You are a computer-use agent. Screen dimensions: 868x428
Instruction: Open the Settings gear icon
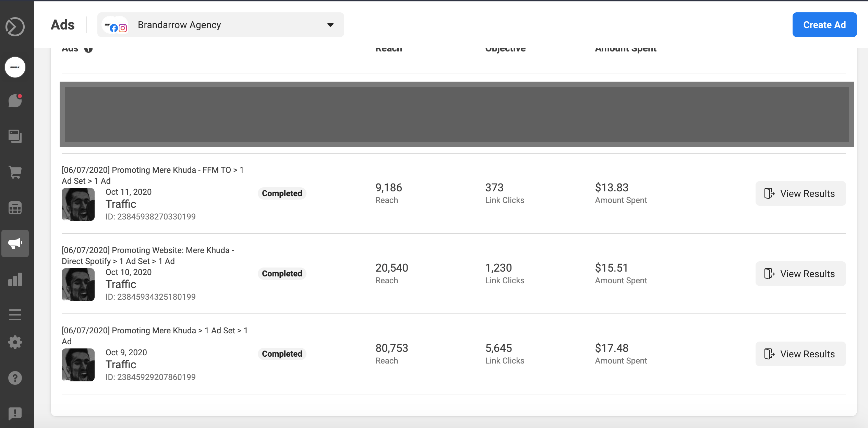pos(15,342)
